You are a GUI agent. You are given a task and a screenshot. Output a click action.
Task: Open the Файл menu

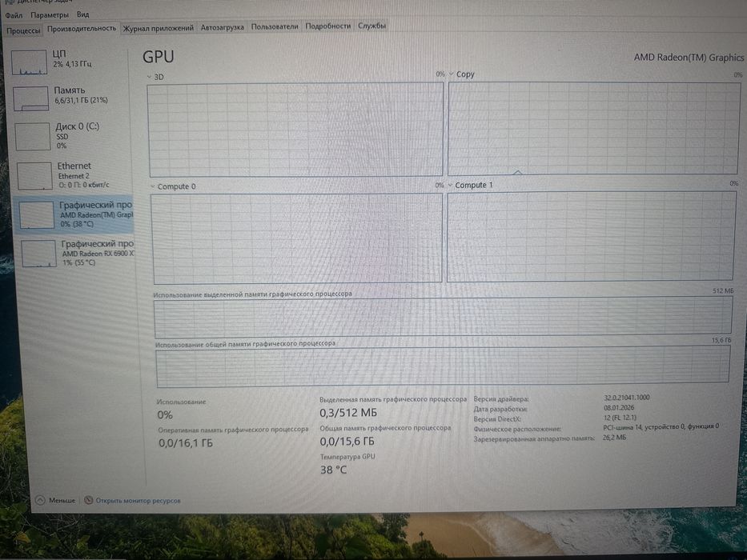pyautogui.click(x=14, y=15)
